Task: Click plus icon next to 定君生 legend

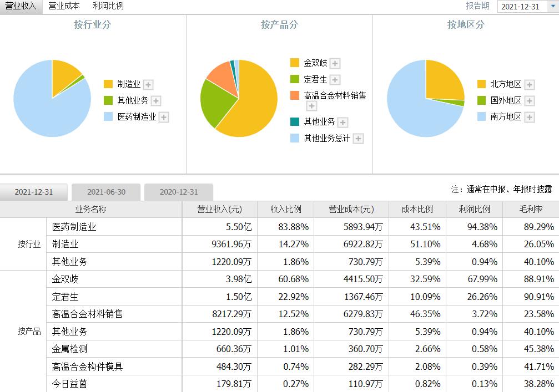Action: tap(335, 80)
